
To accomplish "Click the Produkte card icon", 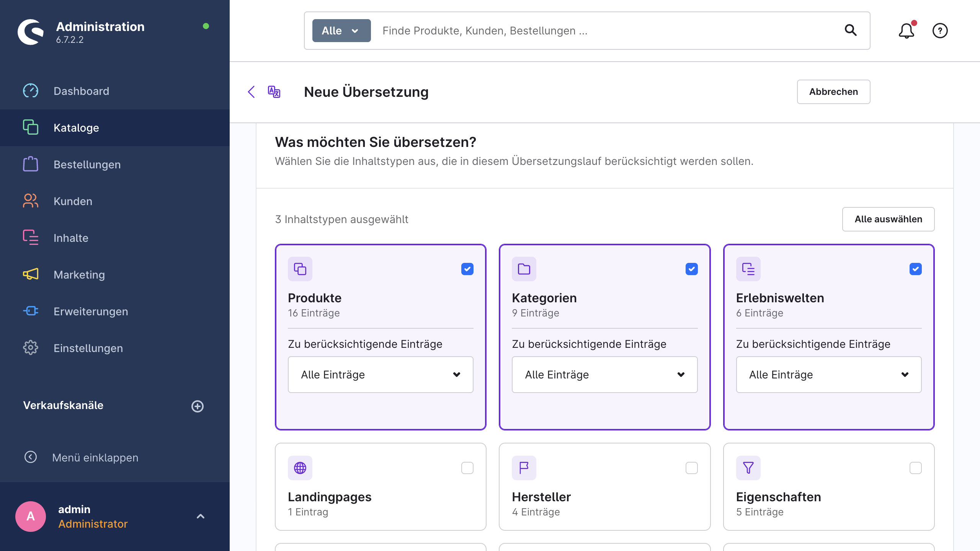I will coord(300,269).
